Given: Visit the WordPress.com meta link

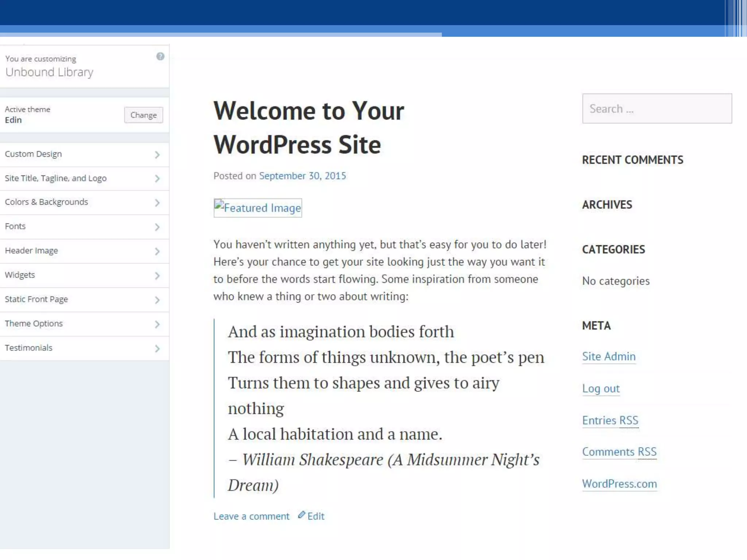Looking at the screenshot, I should pyautogui.click(x=619, y=484).
